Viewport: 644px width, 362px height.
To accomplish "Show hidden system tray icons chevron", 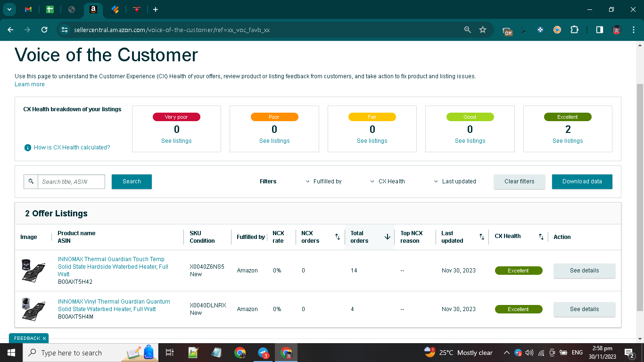I will coord(506,353).
